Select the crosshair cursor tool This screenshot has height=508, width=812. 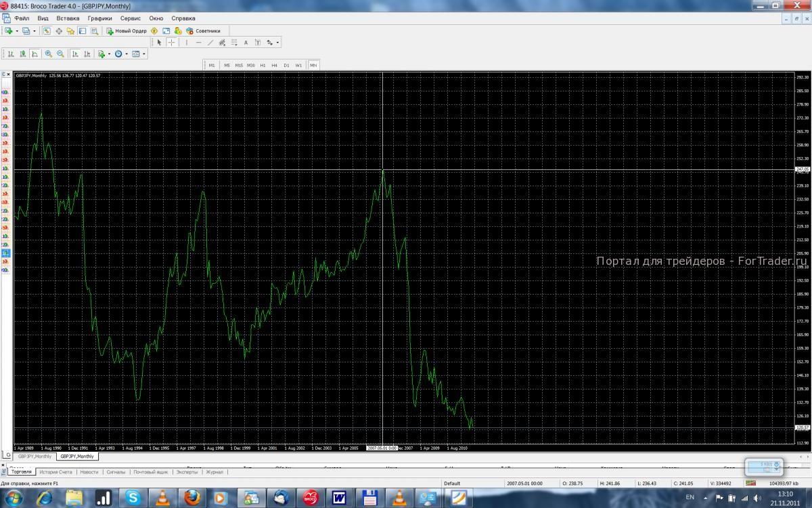171,42
